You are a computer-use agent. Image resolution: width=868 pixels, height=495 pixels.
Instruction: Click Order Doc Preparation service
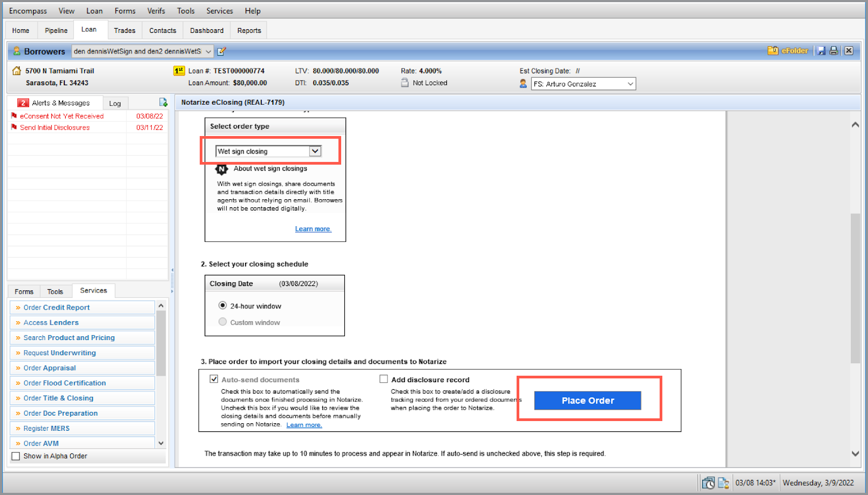82,413
